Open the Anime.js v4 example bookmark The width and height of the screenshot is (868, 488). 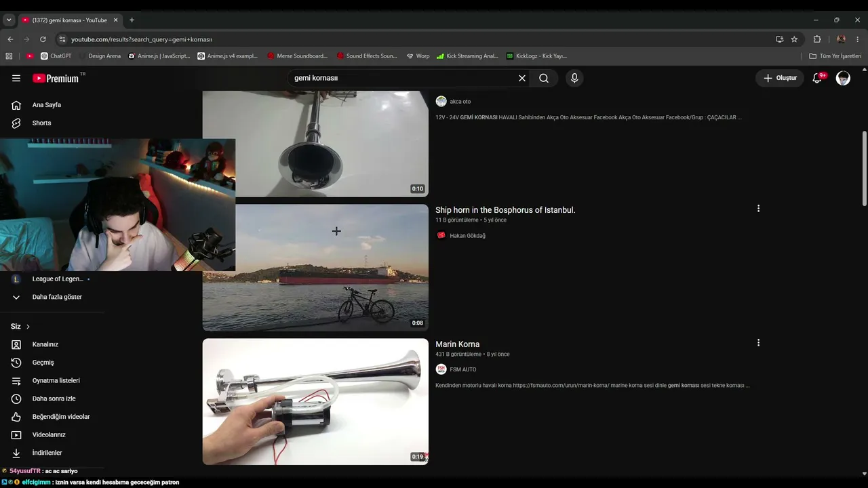228,56
